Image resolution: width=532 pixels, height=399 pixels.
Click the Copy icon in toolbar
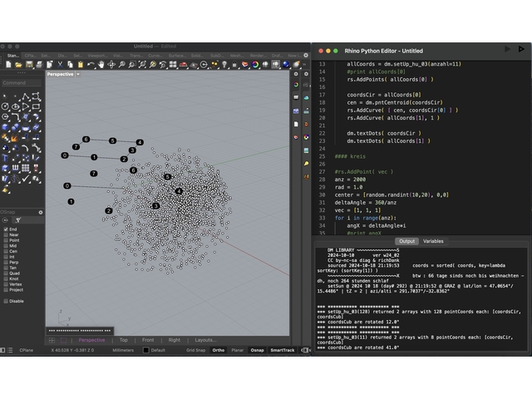coord(70,65)
